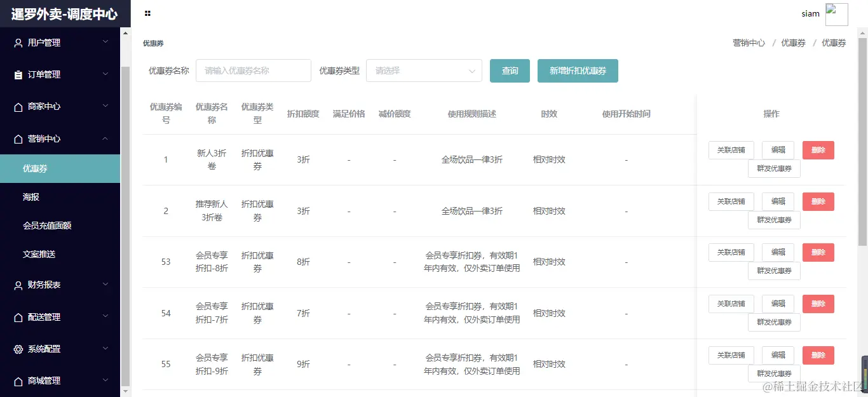Expand the 系统配置 menu chevron

click(x=105, y=348)
